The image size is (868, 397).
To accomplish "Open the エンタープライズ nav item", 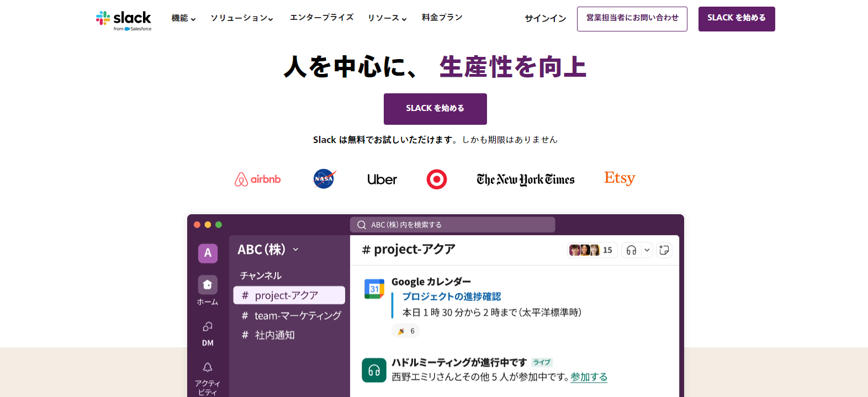I will [x=322, y=18].
